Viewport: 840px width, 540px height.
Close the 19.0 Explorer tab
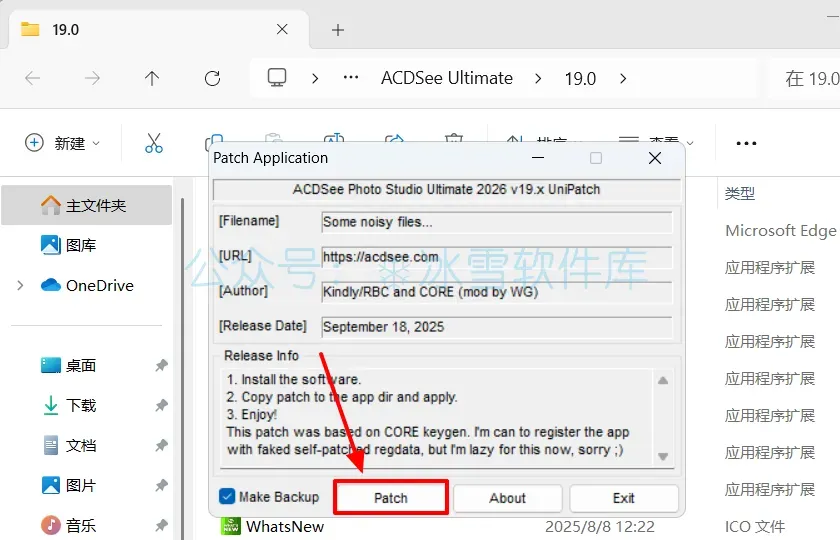pos(282,29)
